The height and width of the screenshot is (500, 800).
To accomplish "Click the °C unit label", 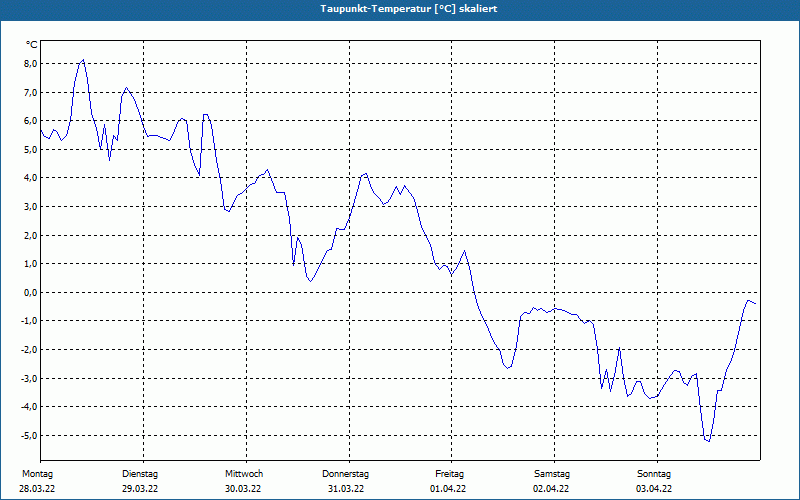I will point(32,45).
